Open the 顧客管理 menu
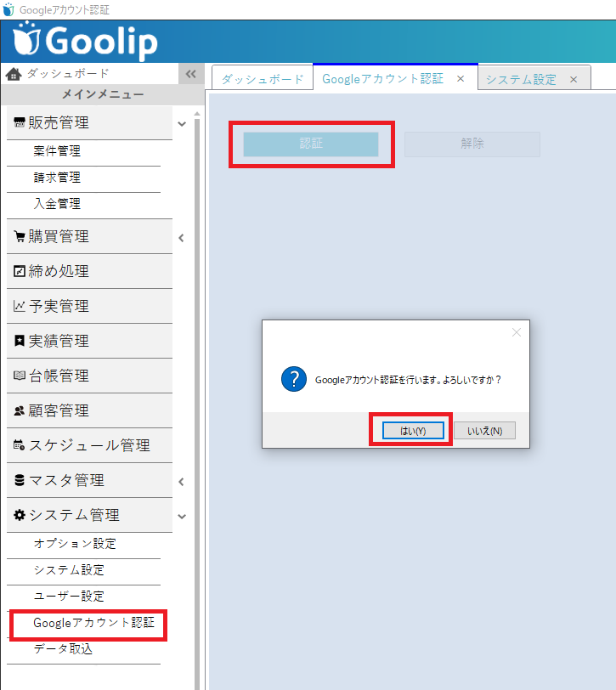 point(89,410)
